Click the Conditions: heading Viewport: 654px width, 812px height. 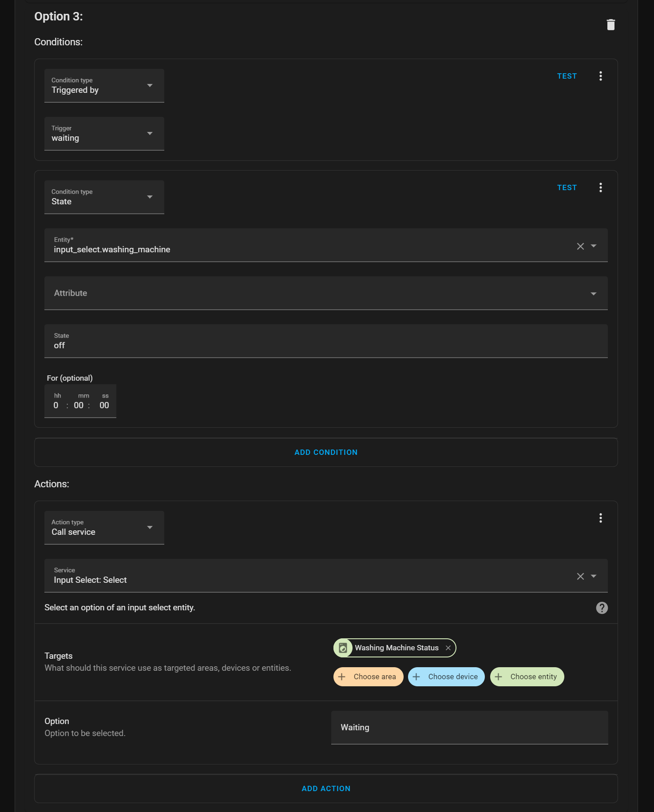pos(59,42)
